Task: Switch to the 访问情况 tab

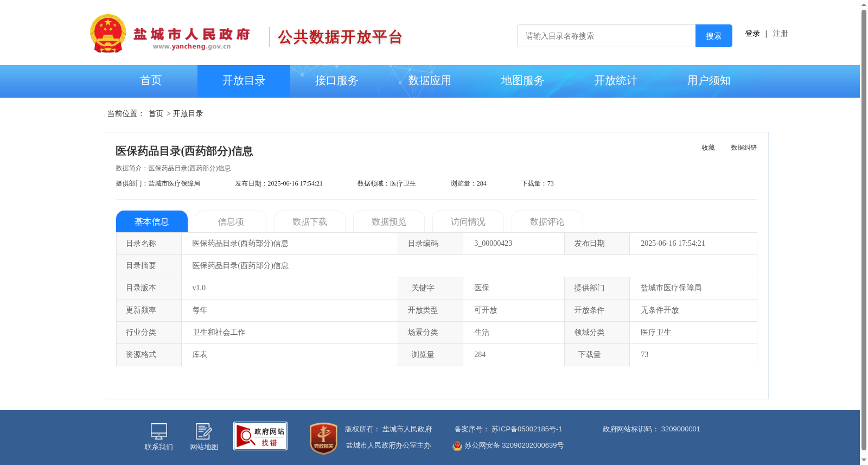Action: coord(468,221)
